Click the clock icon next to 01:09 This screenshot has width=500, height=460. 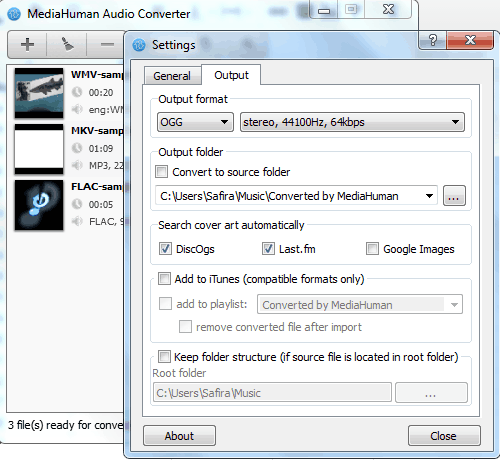coord(77,148)
